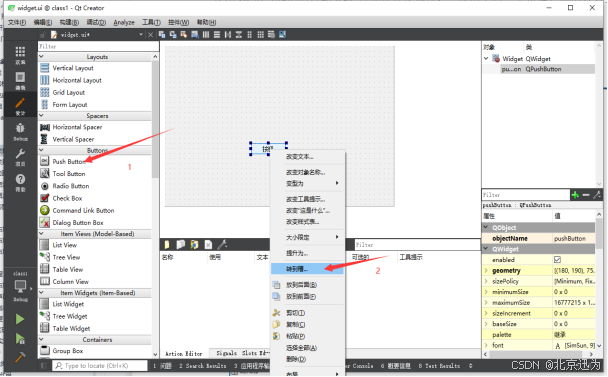The image size is (608, 377).
Task: Click the Paste action icon in Action Editor
Action: click(x=194, y=244)
